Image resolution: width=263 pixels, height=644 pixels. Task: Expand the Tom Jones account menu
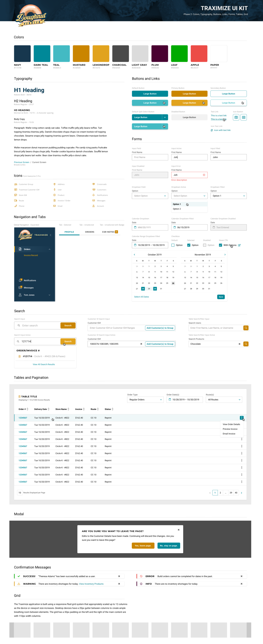click(x=49, y=295)
